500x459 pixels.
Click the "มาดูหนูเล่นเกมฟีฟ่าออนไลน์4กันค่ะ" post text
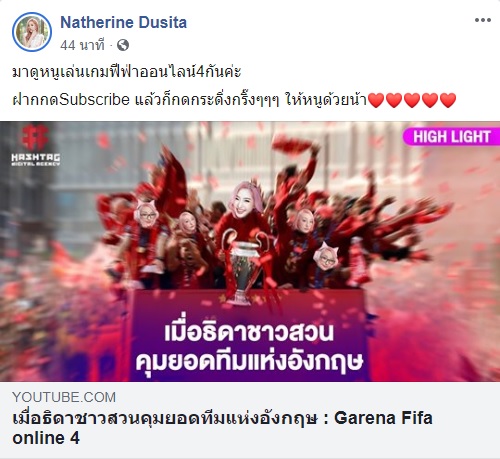(x=127, y=72)
